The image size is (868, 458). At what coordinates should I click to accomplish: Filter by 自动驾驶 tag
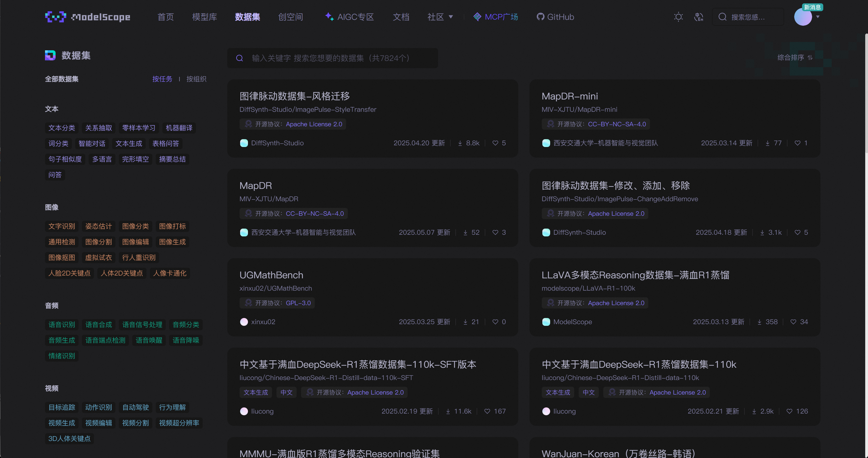[136, 407]
